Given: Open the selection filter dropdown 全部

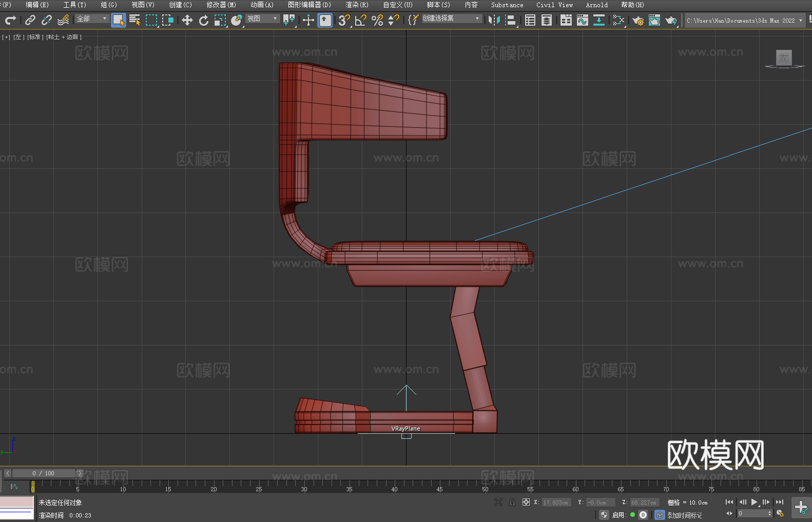Looking at the screenshot, I should [x=92, y=18].
